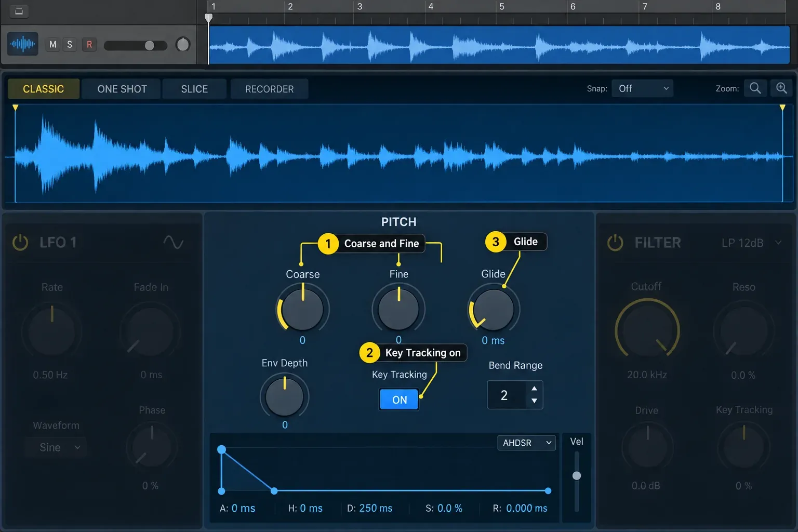Increase Bend Range with the up arrow
Screen dimensions: 798x532
pos(534,389)
